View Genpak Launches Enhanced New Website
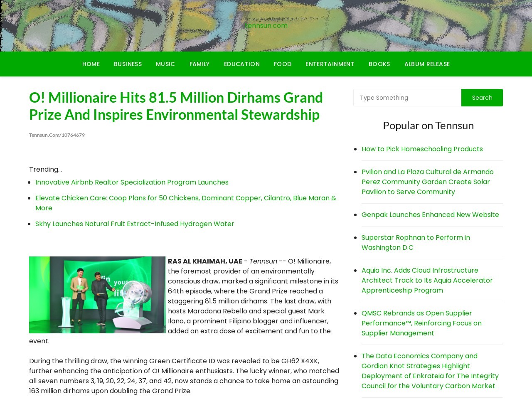 (430, 214)
